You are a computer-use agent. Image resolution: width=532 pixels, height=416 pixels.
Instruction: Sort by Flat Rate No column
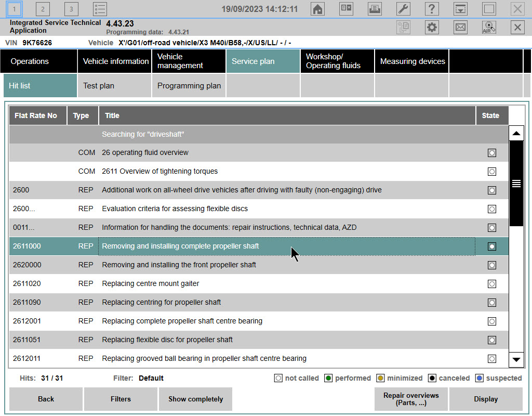pyautogui.click(x=38, y=115)
